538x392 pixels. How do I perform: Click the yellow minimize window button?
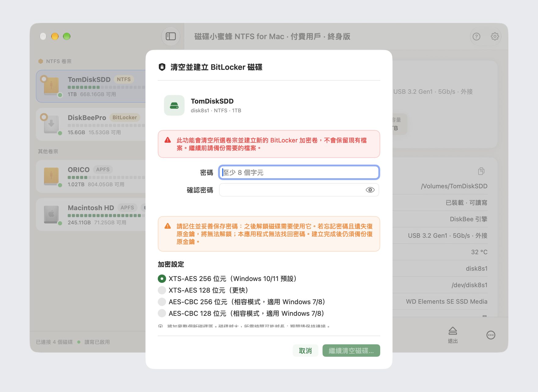click(x=55, y=36)
